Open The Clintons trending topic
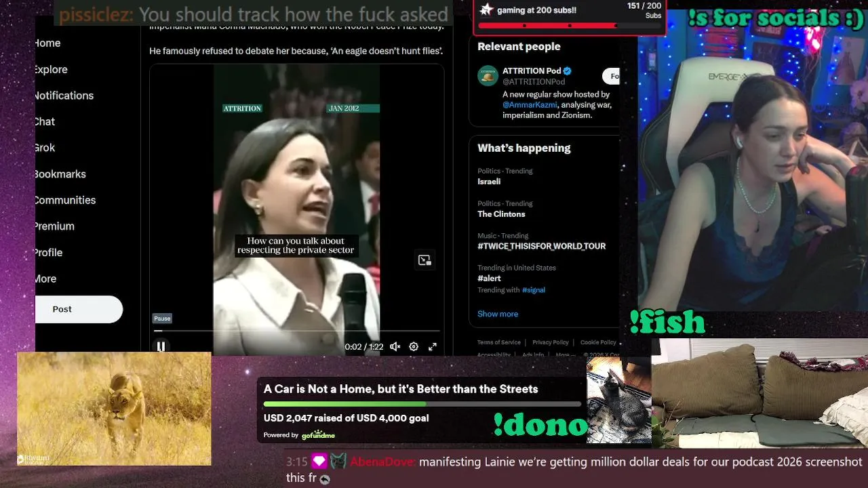868x488 pixels. [501, 214]
